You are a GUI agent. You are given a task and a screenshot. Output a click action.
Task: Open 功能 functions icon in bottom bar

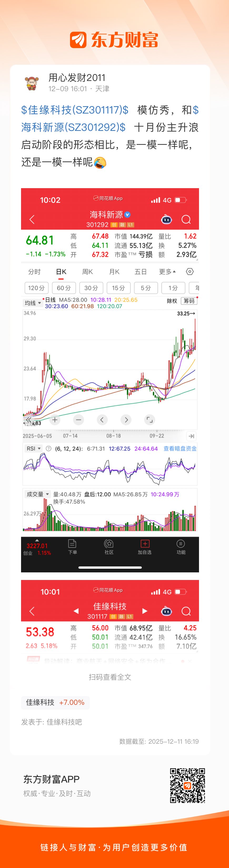pos(181,547)
